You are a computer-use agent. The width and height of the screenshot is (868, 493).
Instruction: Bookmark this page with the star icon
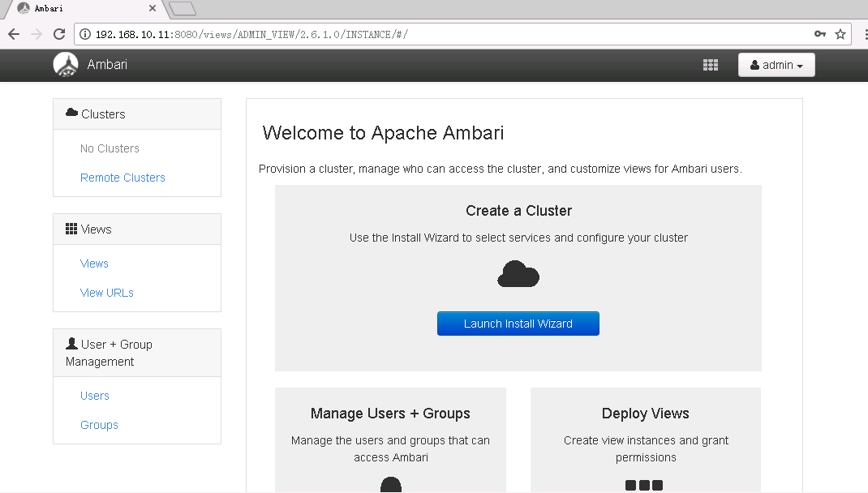tap(840, 34)
